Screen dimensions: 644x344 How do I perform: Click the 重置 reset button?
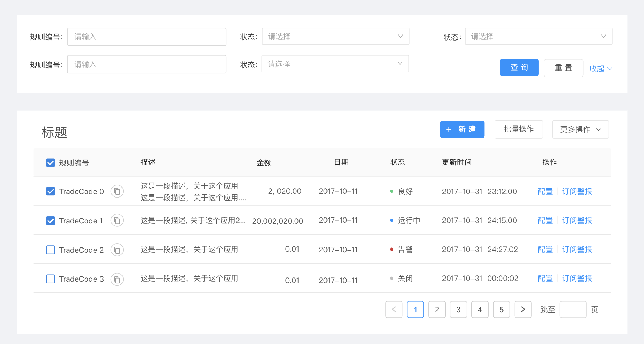pos(563,68)
